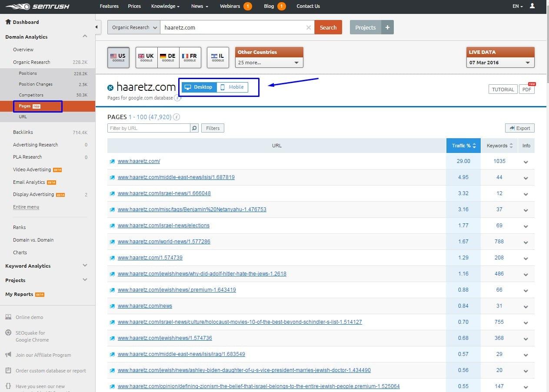Expand the Keyword Analytics section
549x392 pixels.
85,266
